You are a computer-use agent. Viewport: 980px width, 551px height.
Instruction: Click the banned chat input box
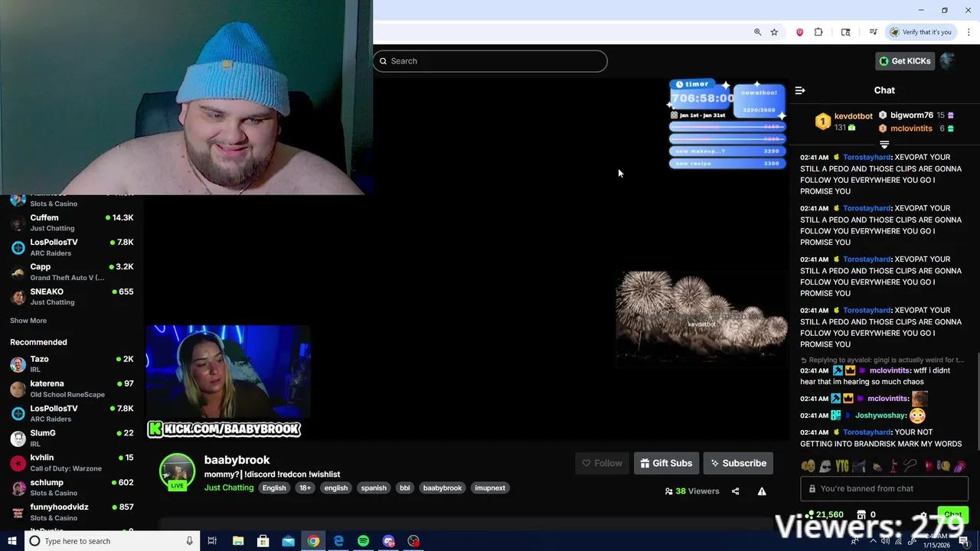click(x=884, y=488)
